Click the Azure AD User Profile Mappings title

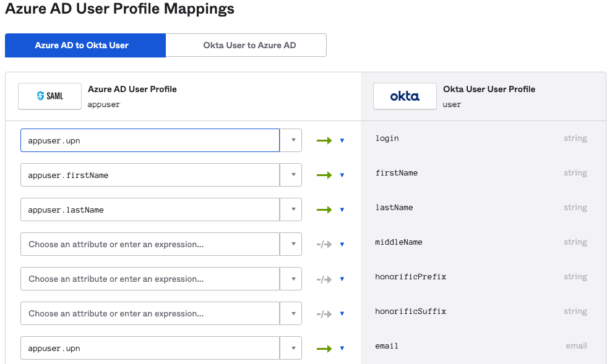point(120,9)
